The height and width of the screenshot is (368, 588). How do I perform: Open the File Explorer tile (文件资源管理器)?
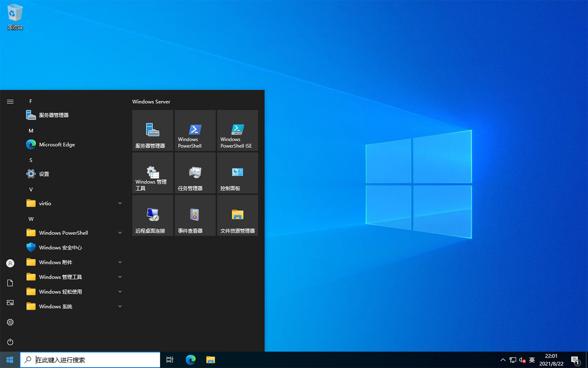(237, 215)
